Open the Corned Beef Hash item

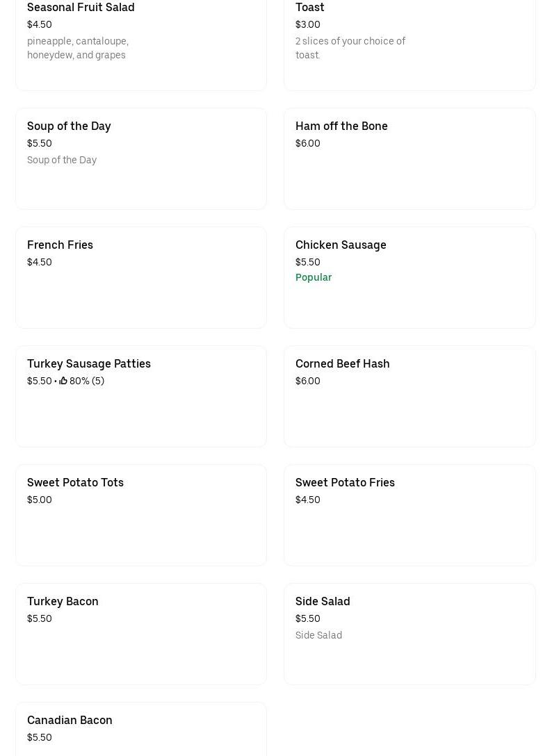[343, 363]
